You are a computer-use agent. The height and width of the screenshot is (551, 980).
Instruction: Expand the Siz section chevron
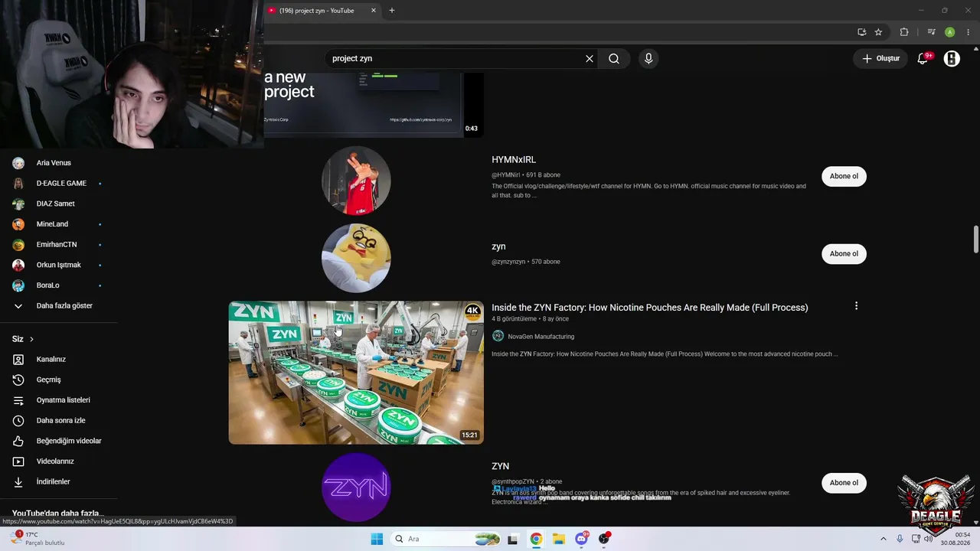coord(31,339)
